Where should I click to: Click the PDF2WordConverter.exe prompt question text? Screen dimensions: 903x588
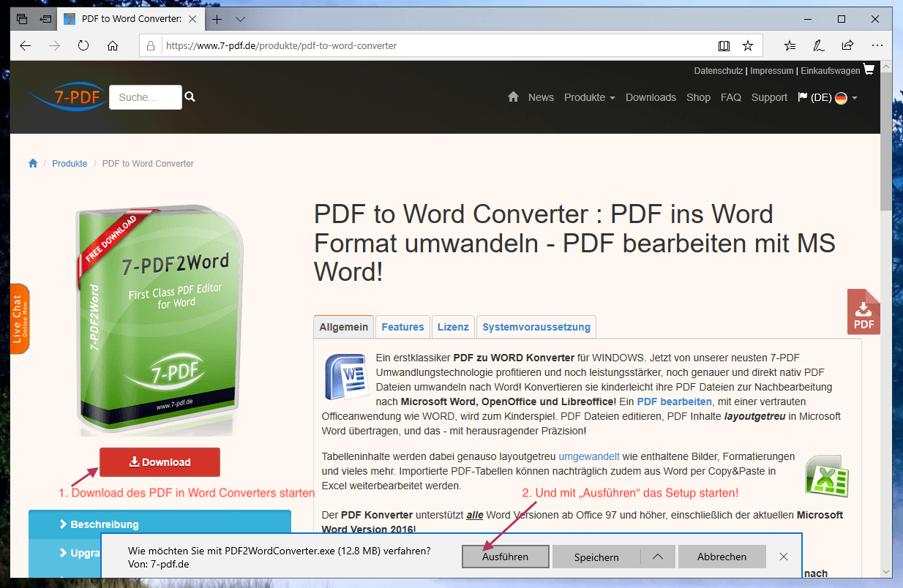click(280, 550)
